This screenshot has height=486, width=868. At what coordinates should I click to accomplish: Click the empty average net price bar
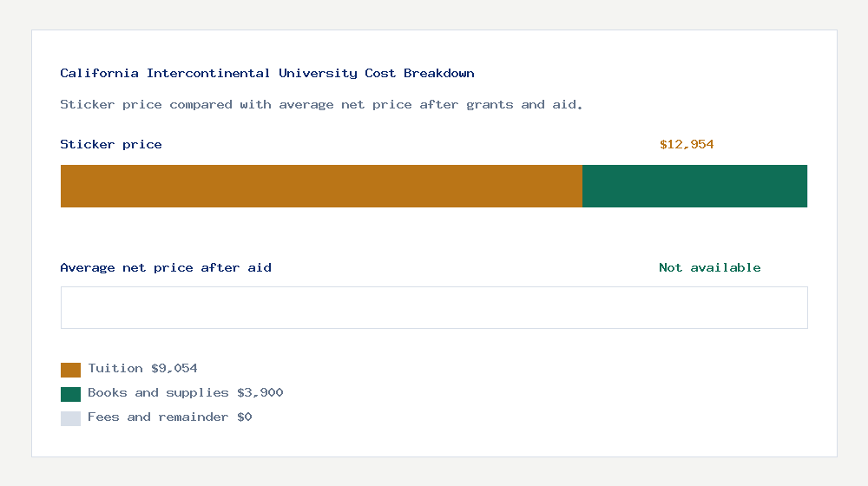pyautogui.click(x=434, y=308)
